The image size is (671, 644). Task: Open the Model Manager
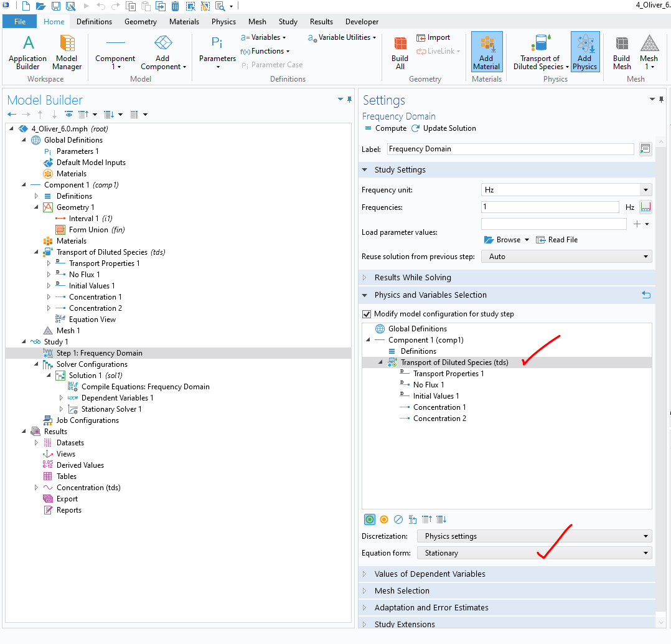(67, 52)
